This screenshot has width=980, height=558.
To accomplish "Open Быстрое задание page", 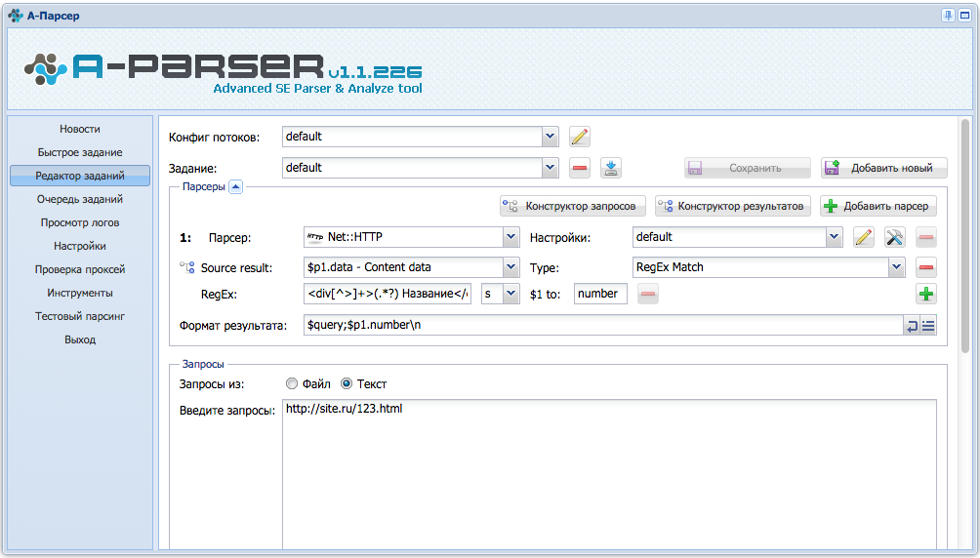I will tap(80, 152).
